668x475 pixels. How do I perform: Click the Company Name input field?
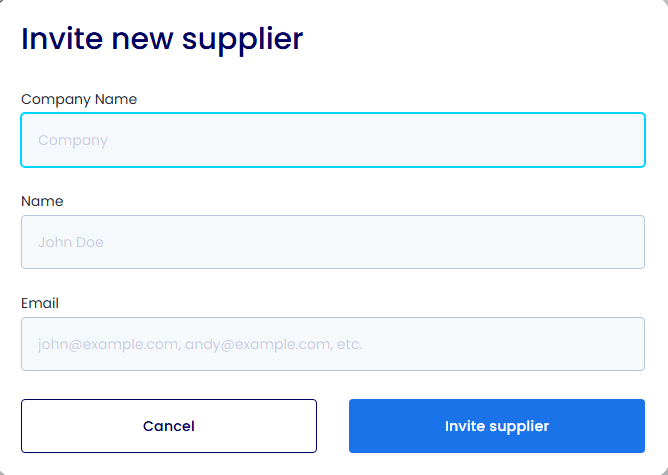coord(332,140)
